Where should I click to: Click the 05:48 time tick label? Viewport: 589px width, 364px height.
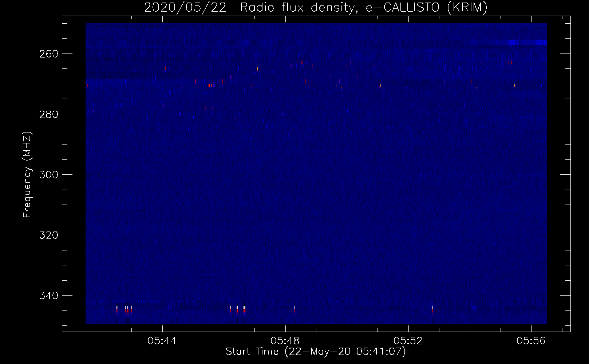285,341
